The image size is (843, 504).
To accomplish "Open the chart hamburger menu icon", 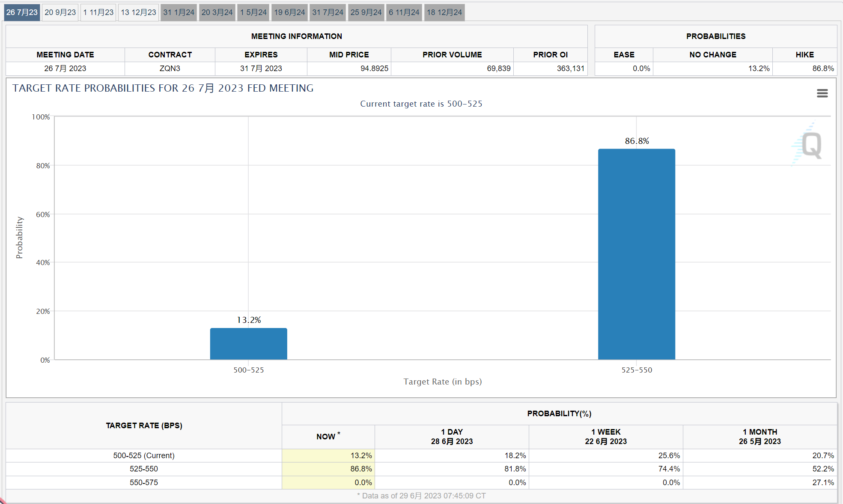I will point(822,93).
